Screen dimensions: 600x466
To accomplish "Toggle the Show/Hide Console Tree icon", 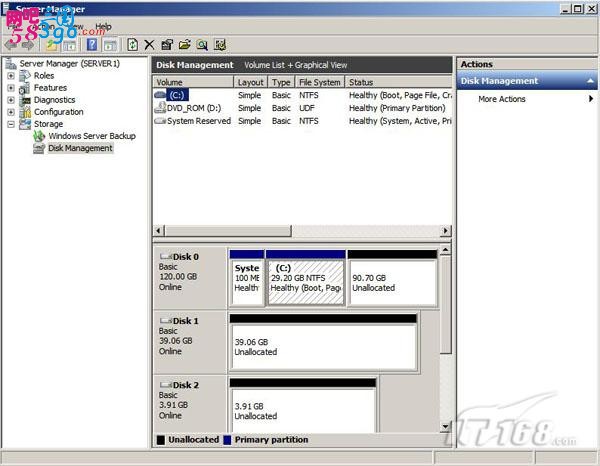I will (x=70, y=45).
